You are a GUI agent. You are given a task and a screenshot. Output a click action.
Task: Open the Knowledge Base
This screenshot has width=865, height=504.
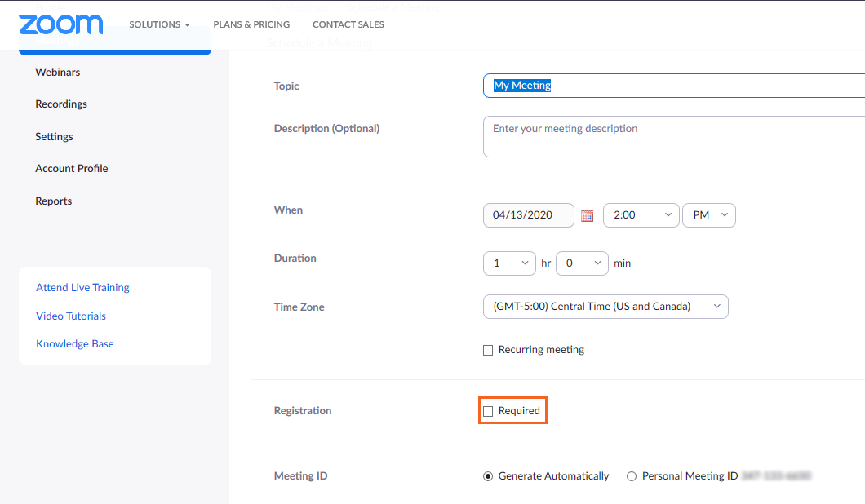[x=74, y=343]
